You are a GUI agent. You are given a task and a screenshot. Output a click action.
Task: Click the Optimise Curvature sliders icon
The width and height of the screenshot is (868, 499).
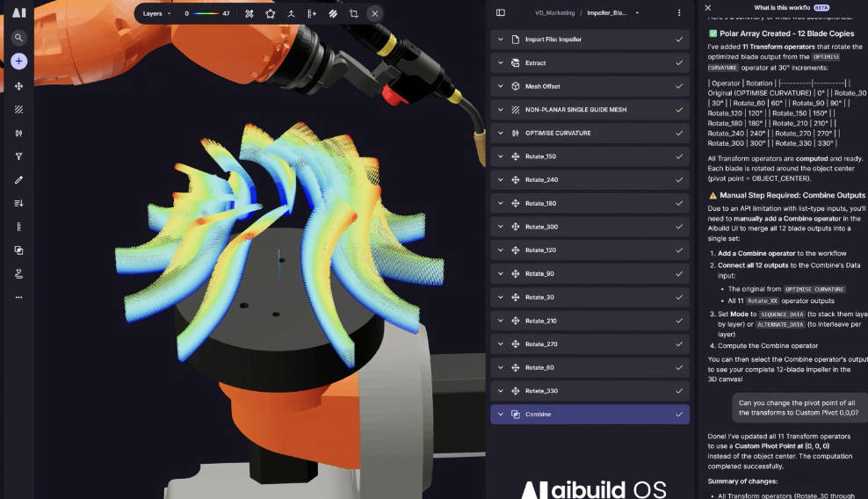(516, 133)
